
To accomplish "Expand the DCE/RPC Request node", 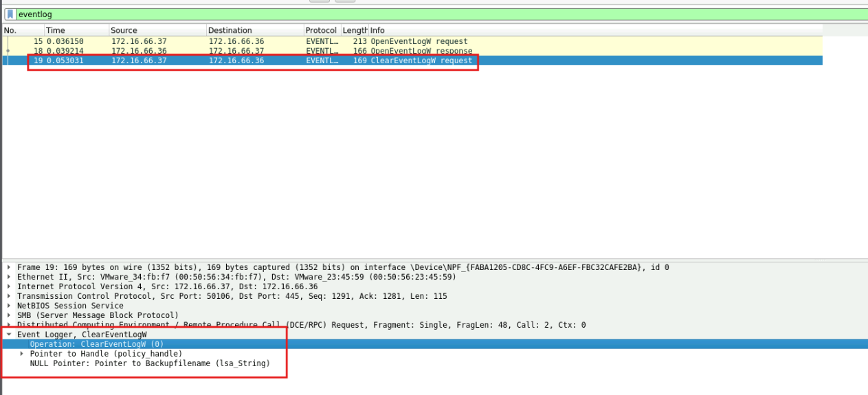I will pos(10,325).
